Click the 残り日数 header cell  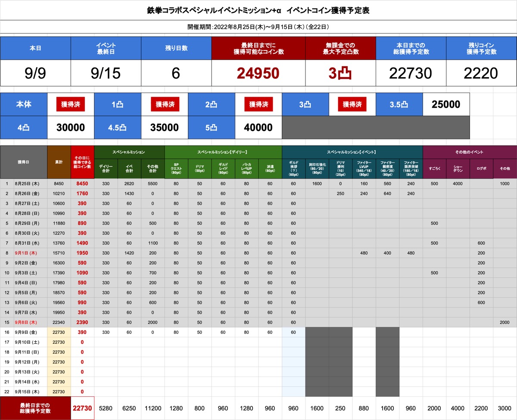pyautogui.click(x=176, y=48)
